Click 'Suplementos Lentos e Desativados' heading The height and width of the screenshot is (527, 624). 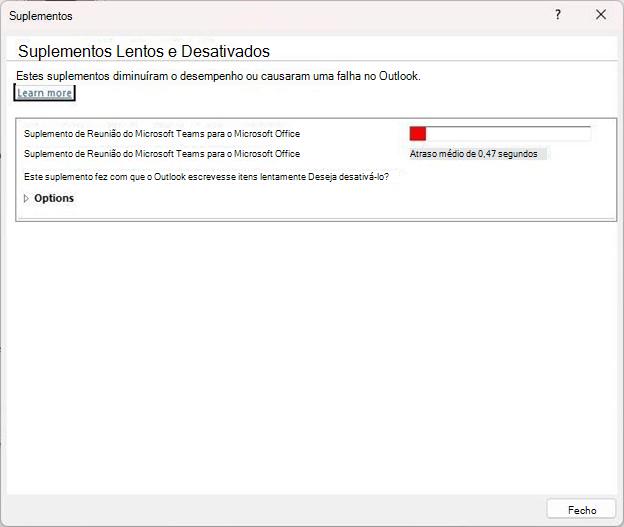coord(144,51)
